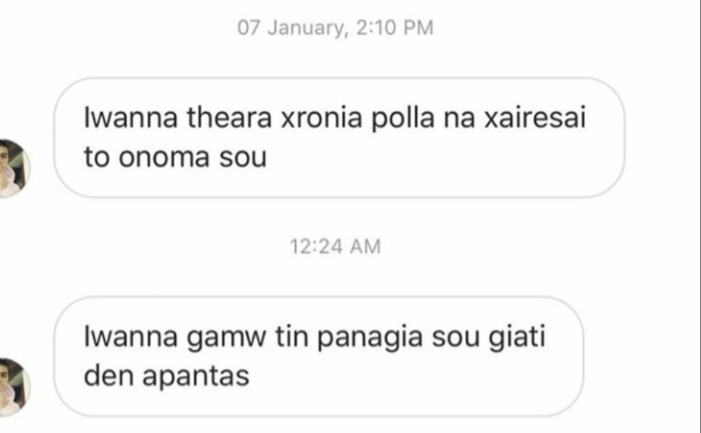Viewport: 701px width, 433px height.
Task: Click the word 'giati' in second message
Action: [517, 338]
